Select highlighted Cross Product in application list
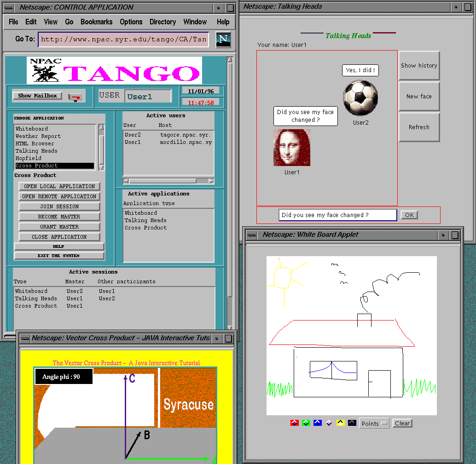 [55, 166]
